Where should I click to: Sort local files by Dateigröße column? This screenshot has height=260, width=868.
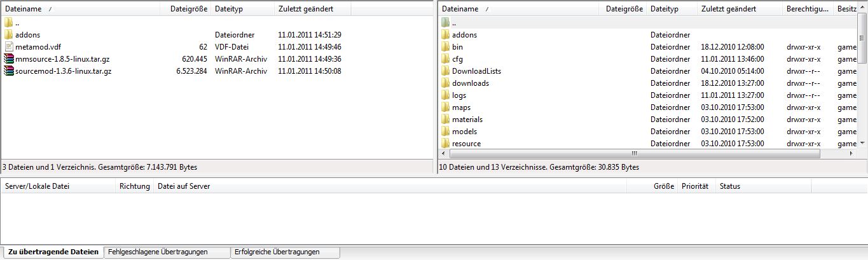click(189, 9)
